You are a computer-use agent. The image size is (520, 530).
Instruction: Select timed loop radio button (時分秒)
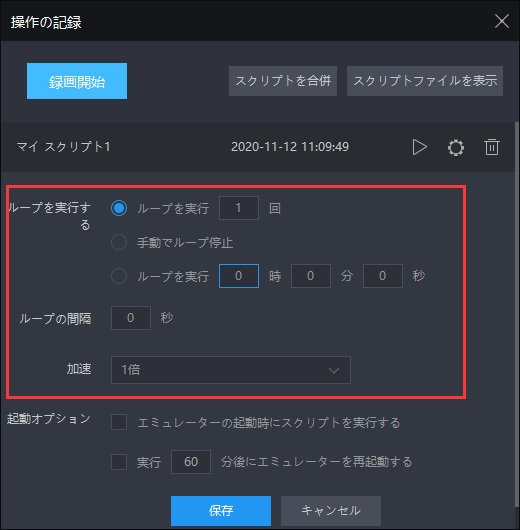click(x=119, y=276)
